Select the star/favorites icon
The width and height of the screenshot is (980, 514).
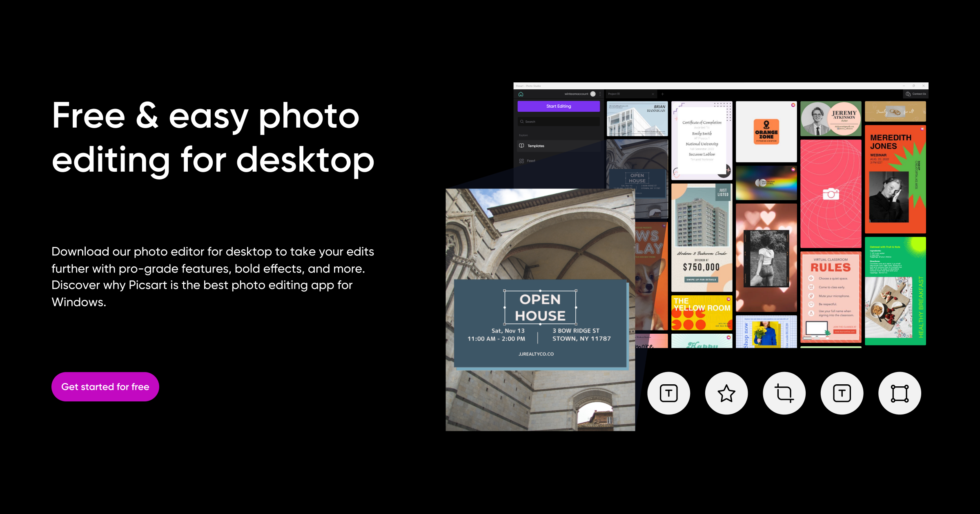tap(725, 392)
